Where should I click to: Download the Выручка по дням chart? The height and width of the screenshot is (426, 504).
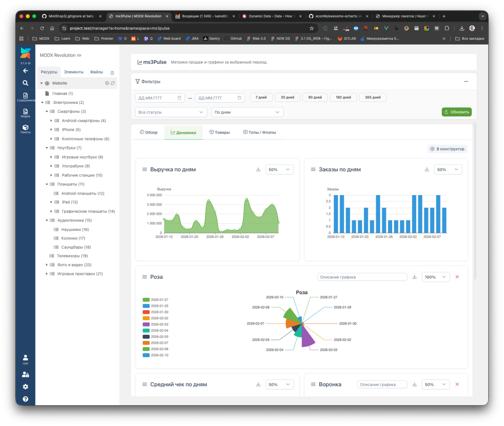(x=258, y=170)
